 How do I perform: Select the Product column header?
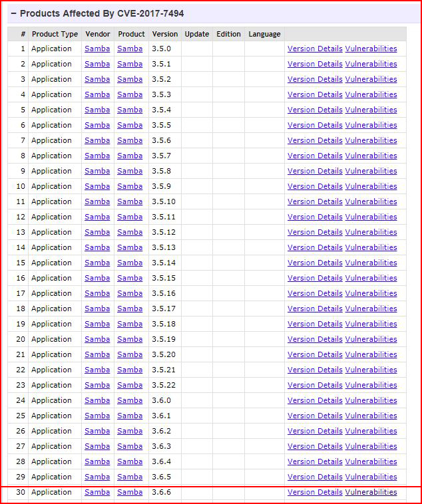coord(131,34)
